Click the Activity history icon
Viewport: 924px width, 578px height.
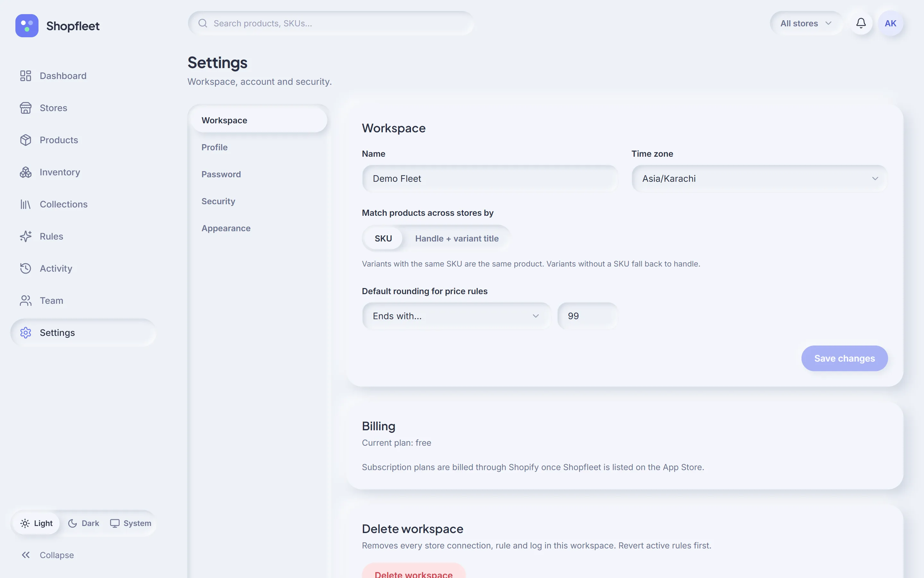coord(26,268)
